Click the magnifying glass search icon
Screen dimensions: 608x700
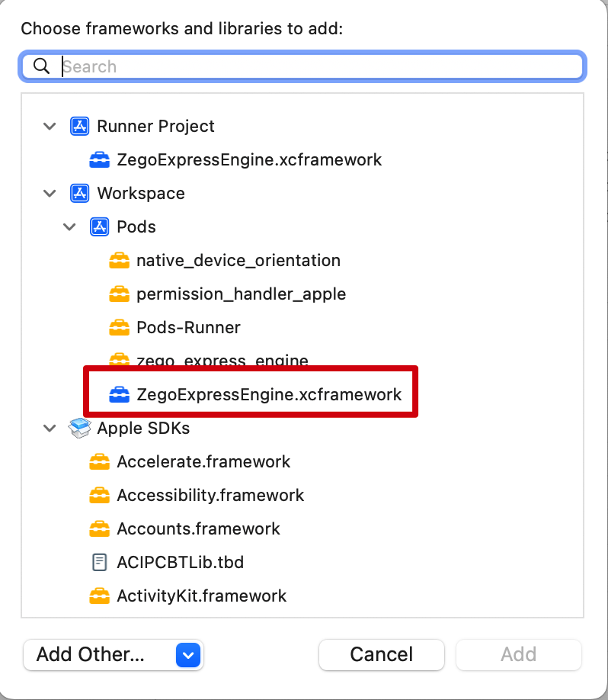[41, 66]
